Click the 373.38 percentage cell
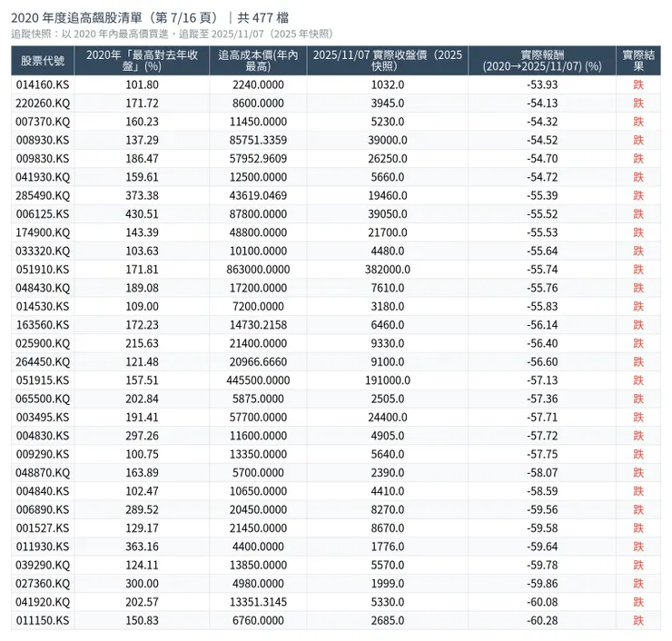672x641 pixels. [142, 195]
